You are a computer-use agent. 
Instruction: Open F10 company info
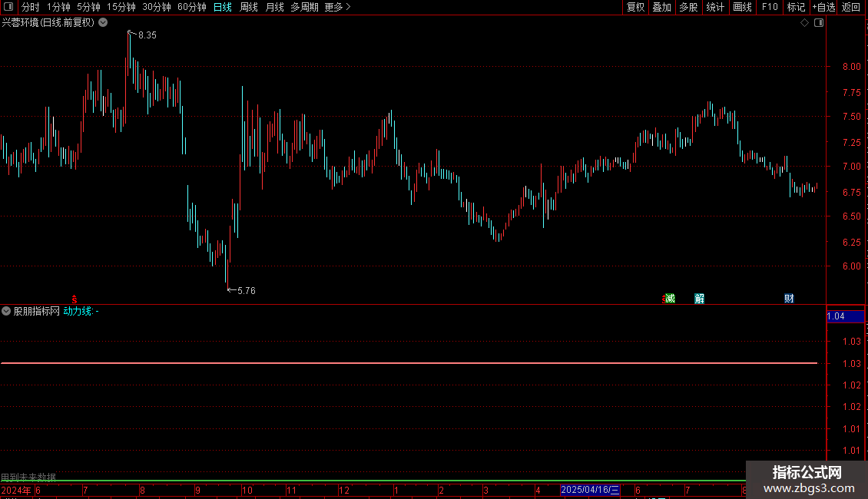point(770,7)
